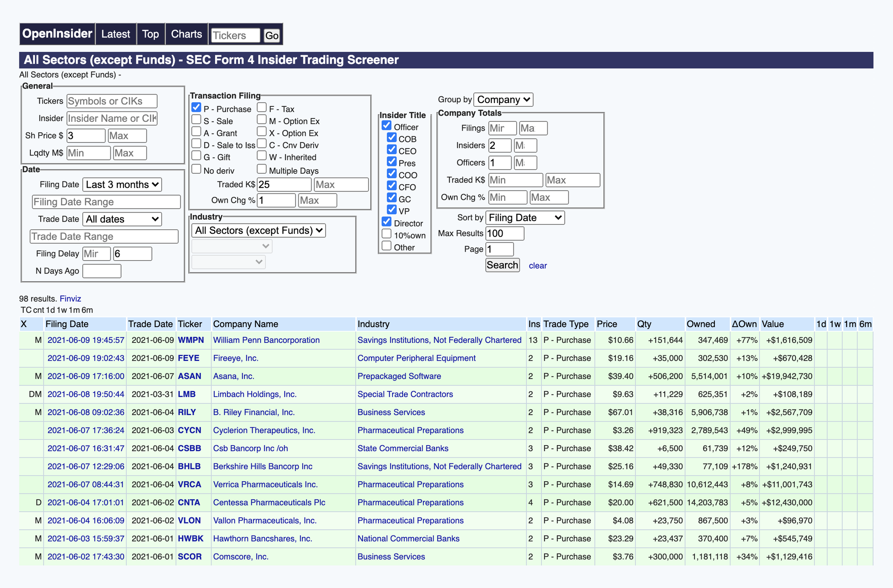893x588 pixels.
Task: Open the Top menu tab
Action: pyautogui.click(x=150, y=34)
